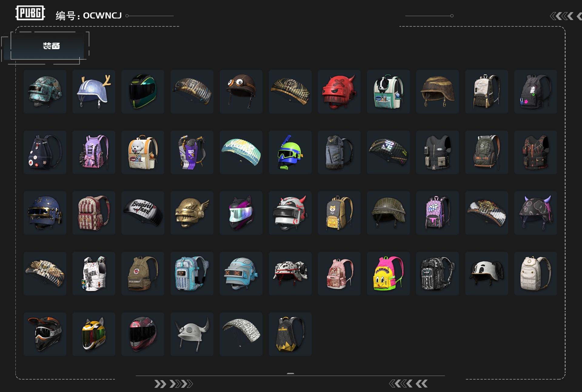The width and height of the screenshot is (582, 392).
Task: Select white backpack with black fringe
Action: click(x=487, y=92)
